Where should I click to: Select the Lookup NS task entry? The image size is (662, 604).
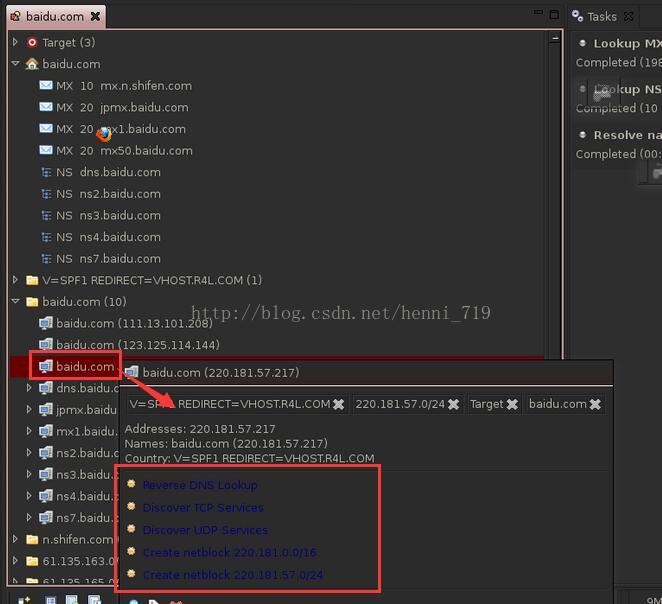point(619,98)
